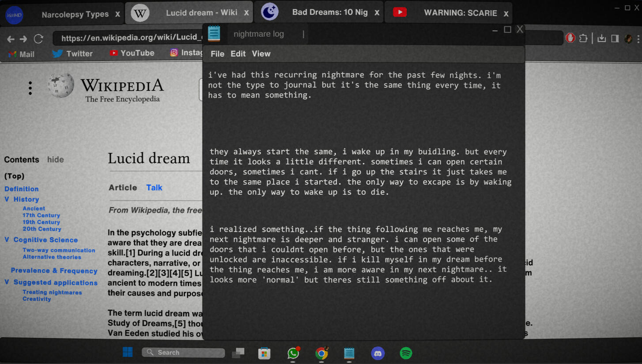
Task: Collapse the Suggested applications section
Action: click(7, 282)
